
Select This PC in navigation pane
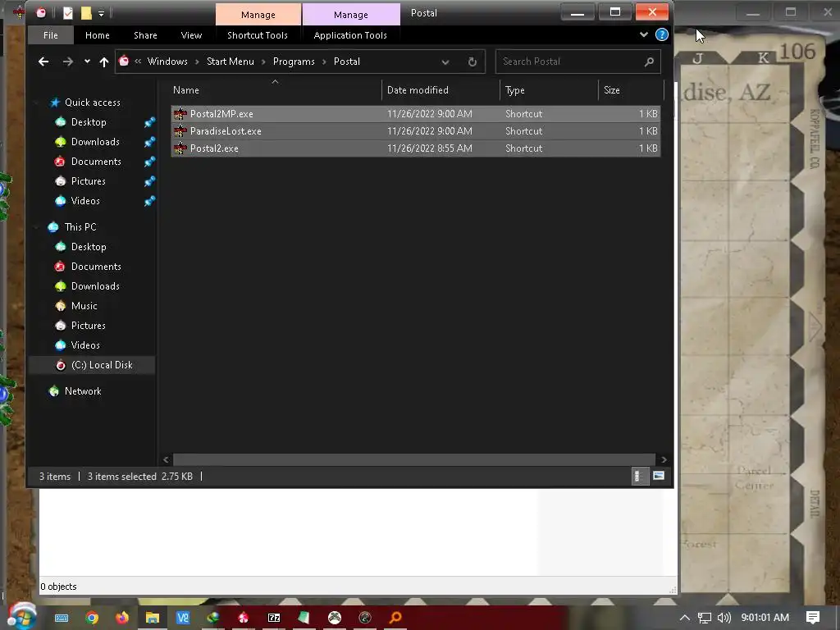pos(80,227)
